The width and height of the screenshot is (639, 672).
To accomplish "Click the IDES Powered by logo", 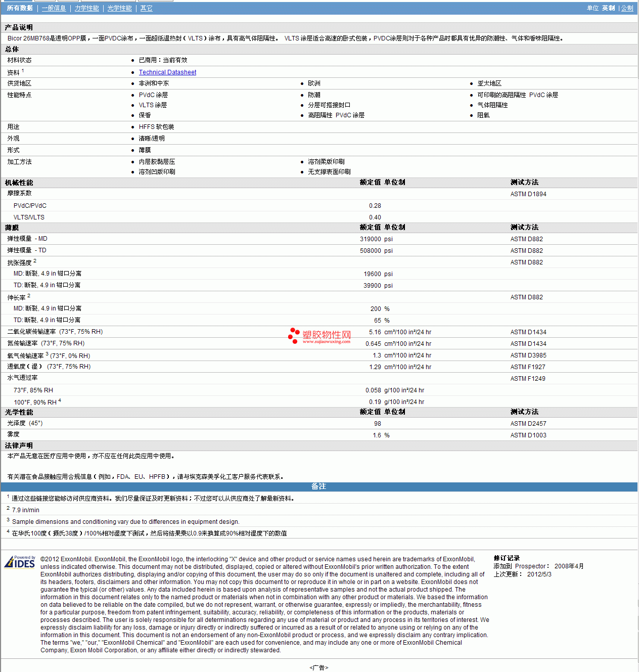I will (20, 562).
